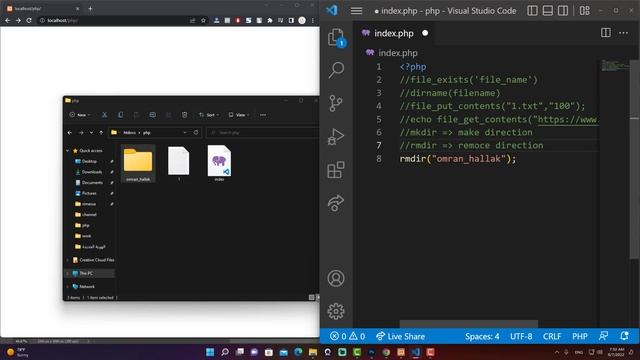Click Delete icon in File Explorer toolbar
This screenshot has width=640, height=360.
tap(184, 115)
